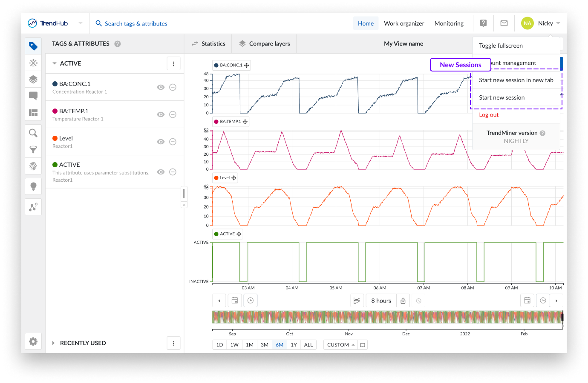Open the fingerprint sidebar tool
This screenshot has height=383, width=588.
coord(33,166)
